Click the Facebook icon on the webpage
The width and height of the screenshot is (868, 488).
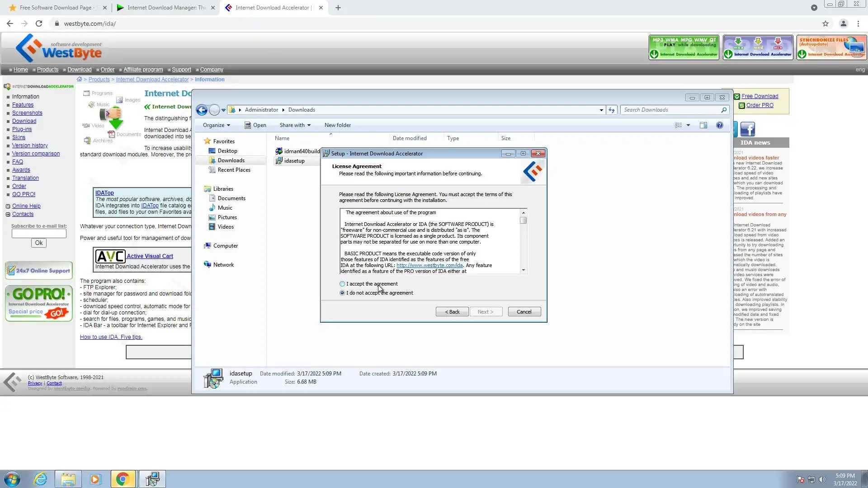pos(747,129)
